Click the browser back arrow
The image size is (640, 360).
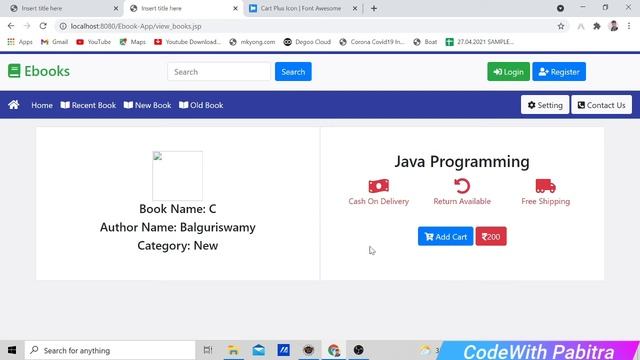pos(11,26)
